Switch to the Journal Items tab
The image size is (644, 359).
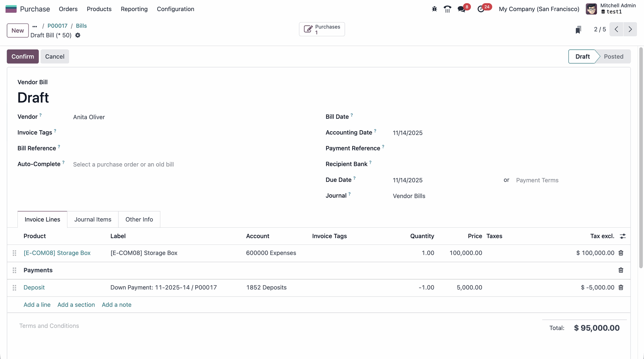tap(93, 219)
